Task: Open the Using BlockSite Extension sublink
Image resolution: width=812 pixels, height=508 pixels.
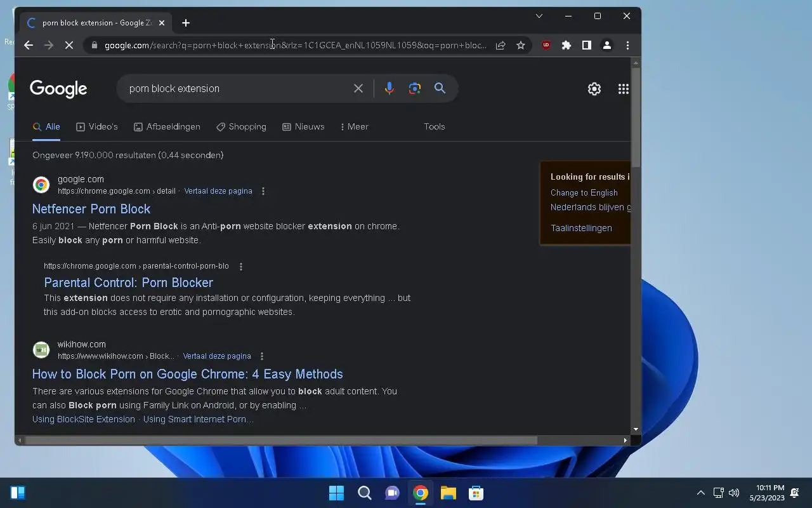Action: coord(84,419)
